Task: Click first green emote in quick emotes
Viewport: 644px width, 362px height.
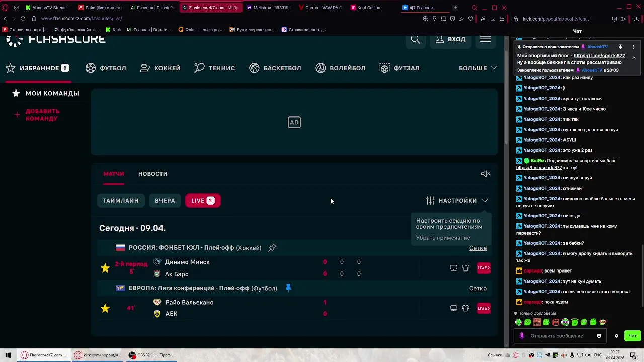Action: pos(518,322)
